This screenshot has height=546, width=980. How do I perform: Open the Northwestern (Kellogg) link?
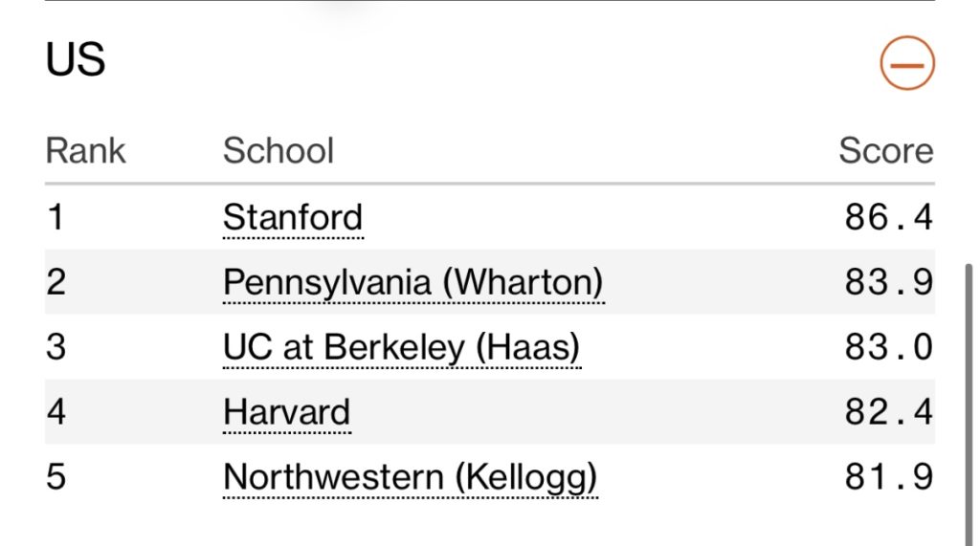[x=410, y=477]
